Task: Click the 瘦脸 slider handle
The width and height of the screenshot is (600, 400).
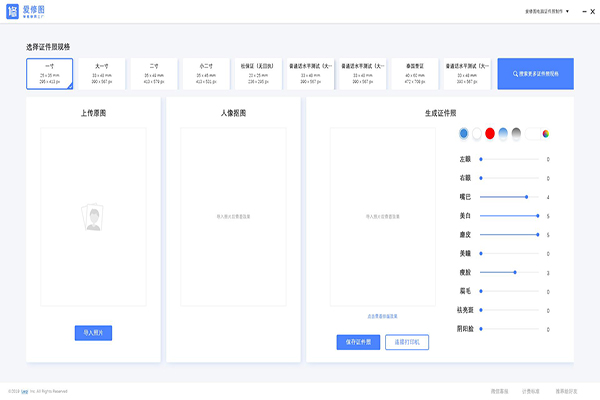Action: click(515, 272)
